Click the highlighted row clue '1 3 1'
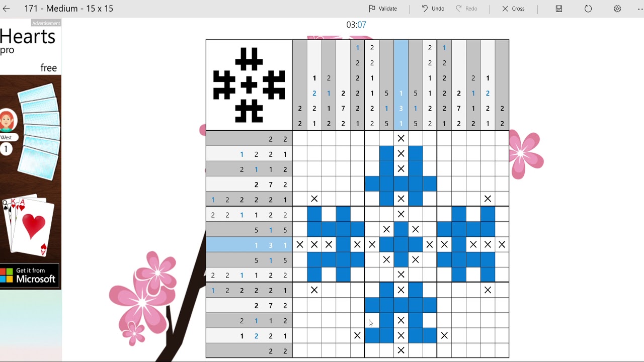The height and width of the screenshot is (362, 644). 249,245
